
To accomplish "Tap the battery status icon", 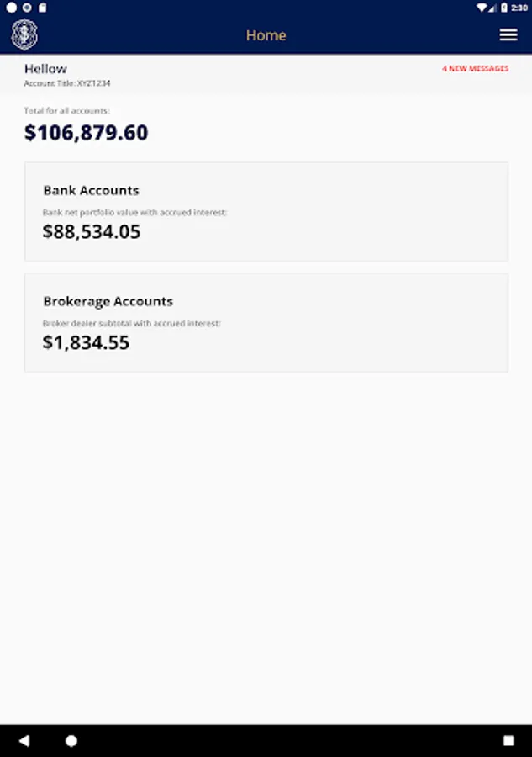I will coord(504,7).
